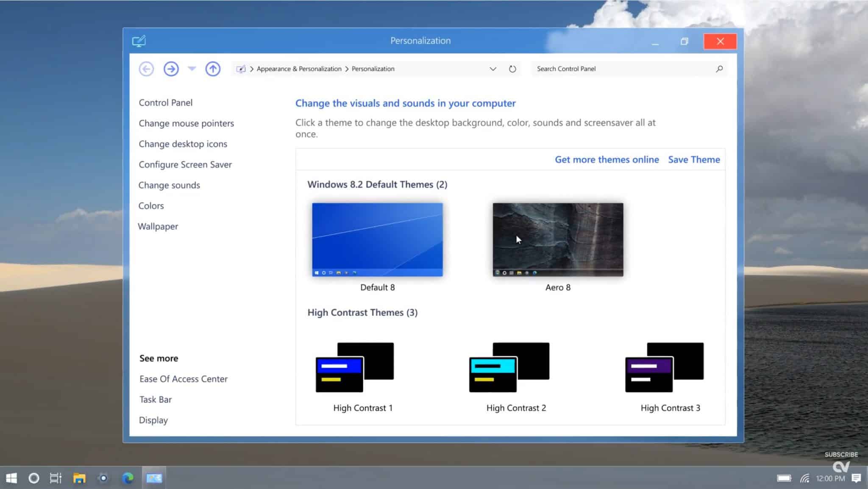The height and width of the screenshot is (489, 868).
Task: Expand the address bar history dropdown
Action: coord(492,68)
